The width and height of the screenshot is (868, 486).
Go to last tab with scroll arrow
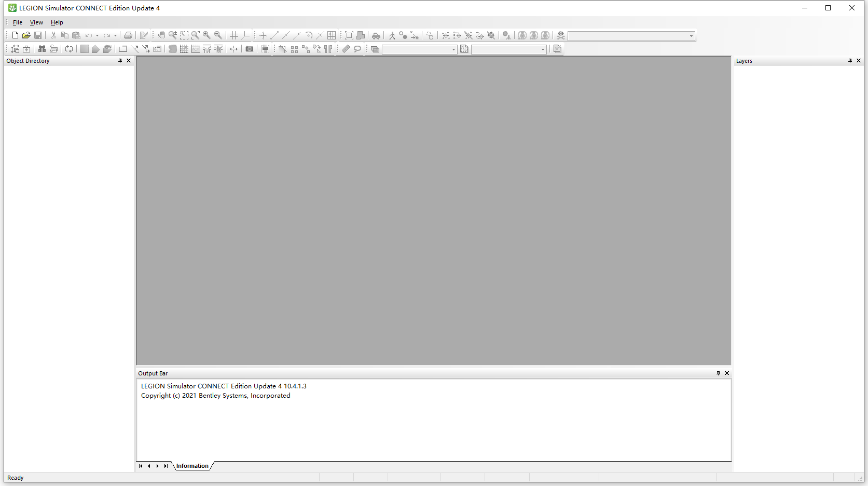[166, 466]
